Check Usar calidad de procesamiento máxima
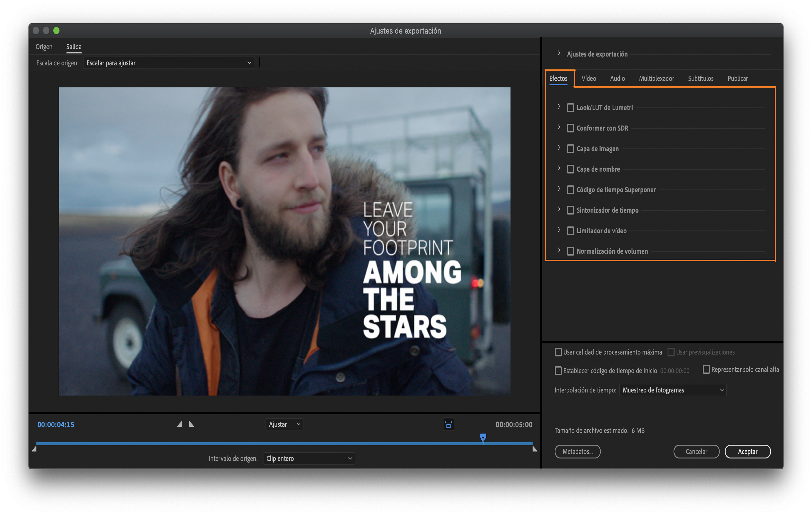The height and width of the screenshot is (515, 812). point(558,352)
